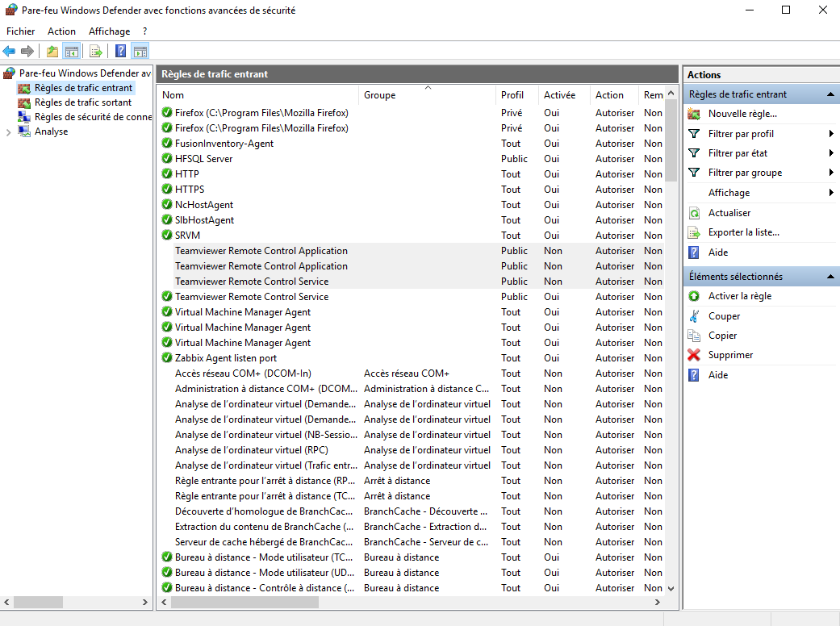Screen dimensions: 840x626
Task: Click the Aide icon under Supprimer
Action: 694,375
